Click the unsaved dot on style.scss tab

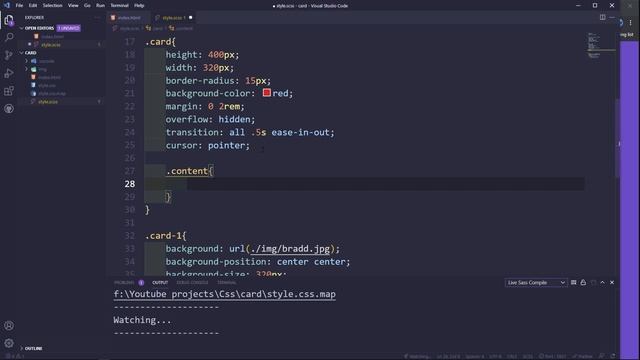click(191, 18)
